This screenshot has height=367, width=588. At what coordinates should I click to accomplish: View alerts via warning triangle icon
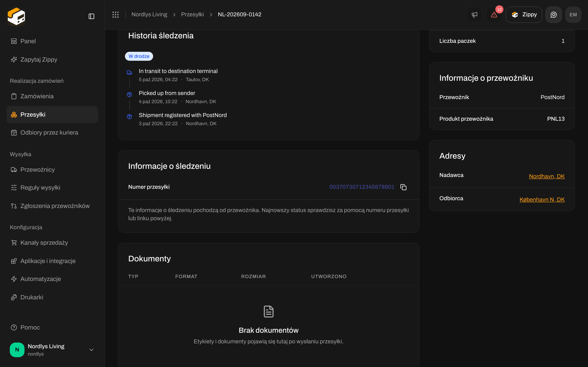click(494, 14)
